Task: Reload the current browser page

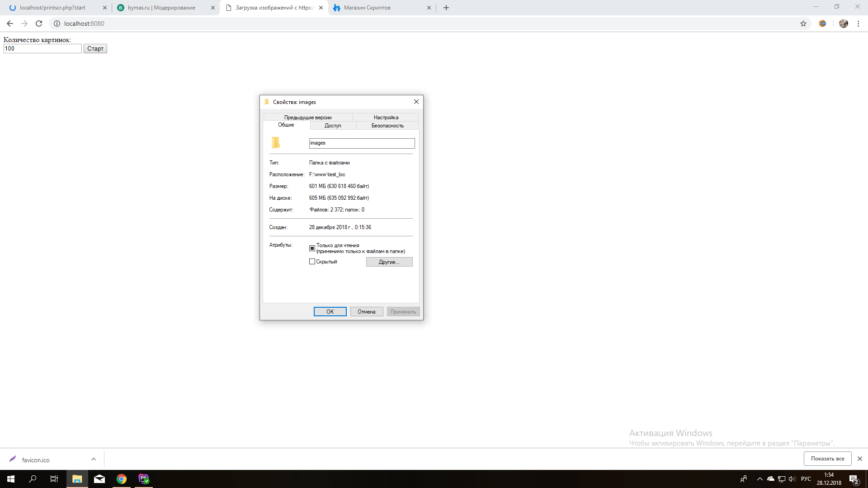Action: (39, 23)
